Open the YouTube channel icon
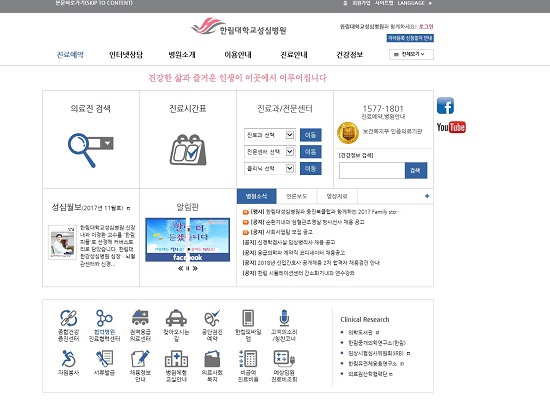550x400 pixels. pos(451,127)
